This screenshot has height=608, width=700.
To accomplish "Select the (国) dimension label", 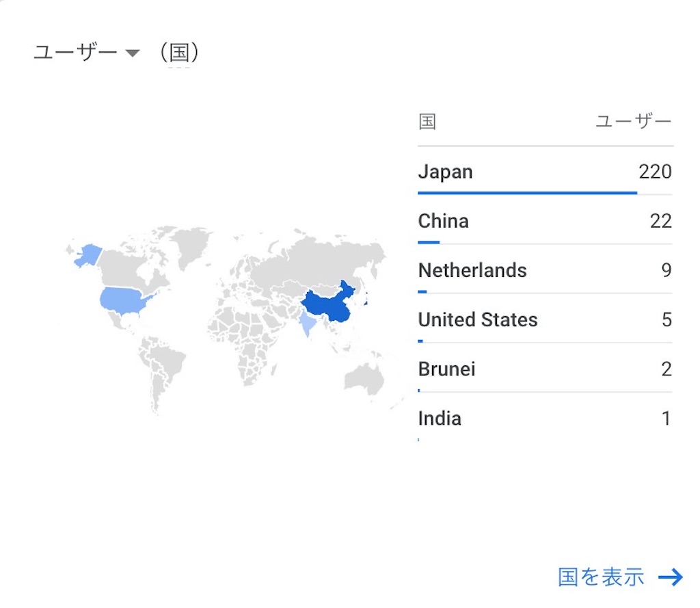I will click(x=179, y=53).
